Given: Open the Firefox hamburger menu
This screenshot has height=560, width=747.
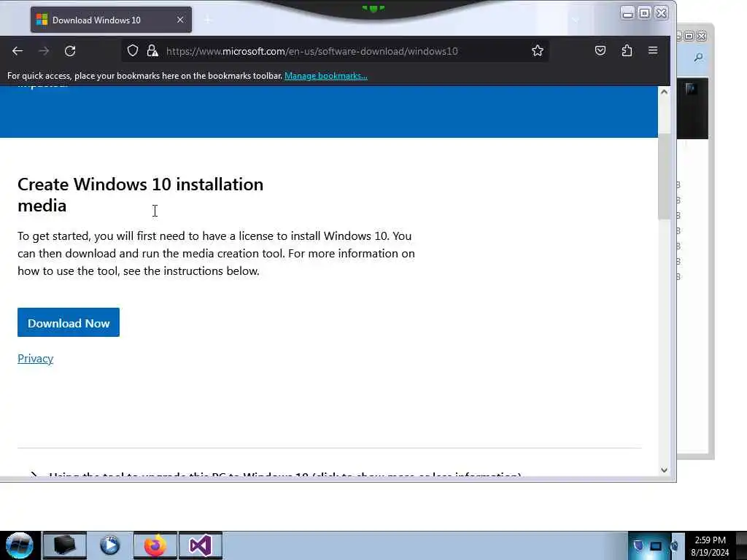Looking at the screenshot, I should pos(653,50).
